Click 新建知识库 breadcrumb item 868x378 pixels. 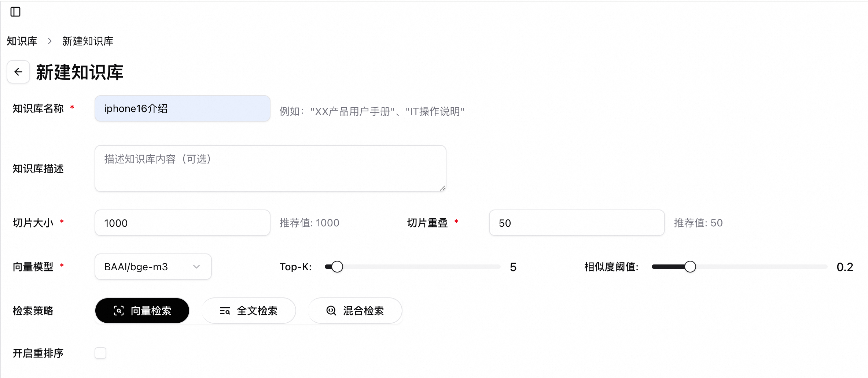[x=88, y=41]
